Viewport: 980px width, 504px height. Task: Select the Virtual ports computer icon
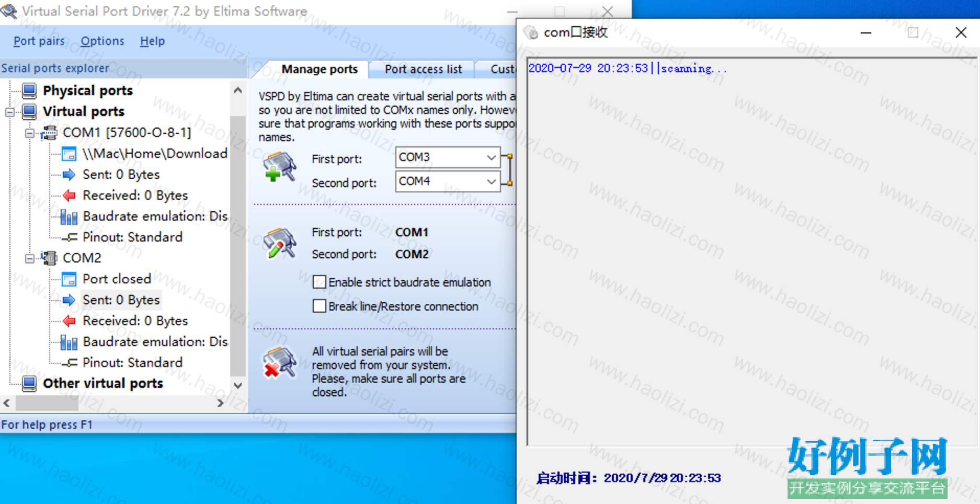[30, 111]
